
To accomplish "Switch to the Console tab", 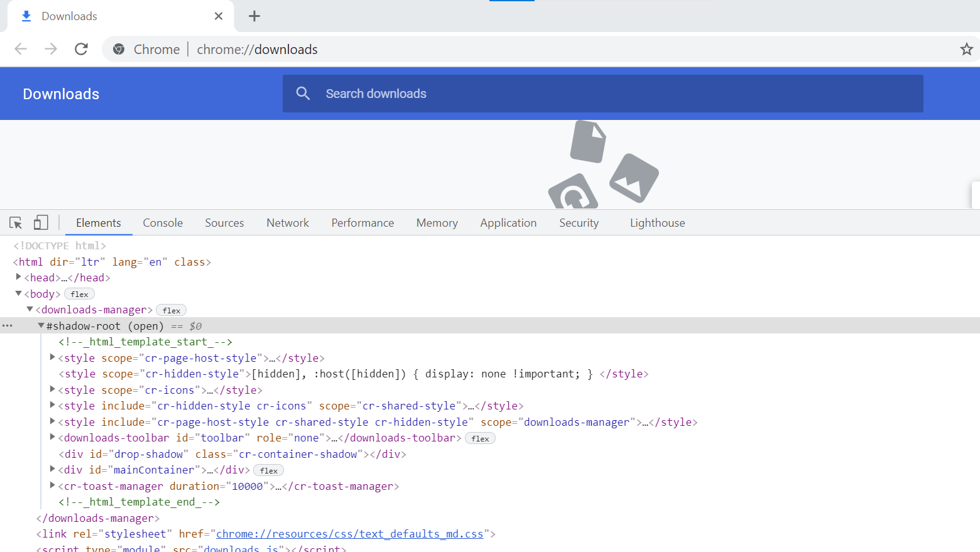I will click(163, 223).
